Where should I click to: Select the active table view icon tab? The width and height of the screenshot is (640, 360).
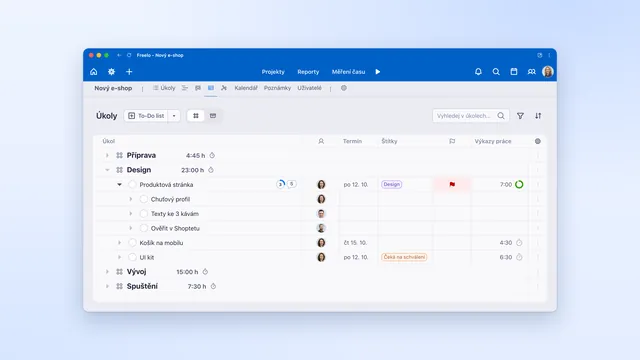click(x=211, y=88)
